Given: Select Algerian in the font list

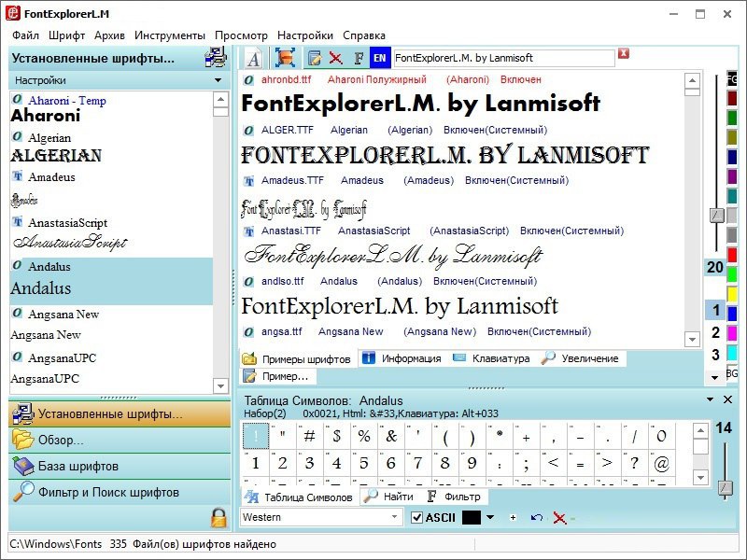Looking at the screenshot, I should (x=111, y=147).
